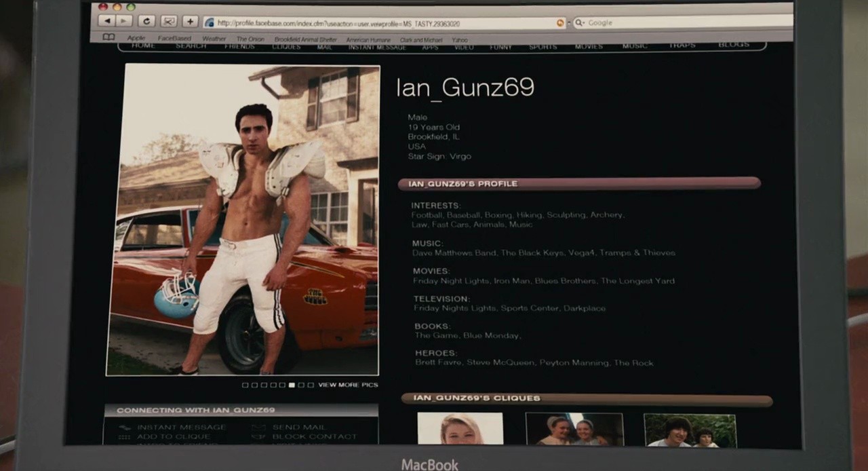Click the browser forward arrow
868x471 pixels.
coord(123,21)
